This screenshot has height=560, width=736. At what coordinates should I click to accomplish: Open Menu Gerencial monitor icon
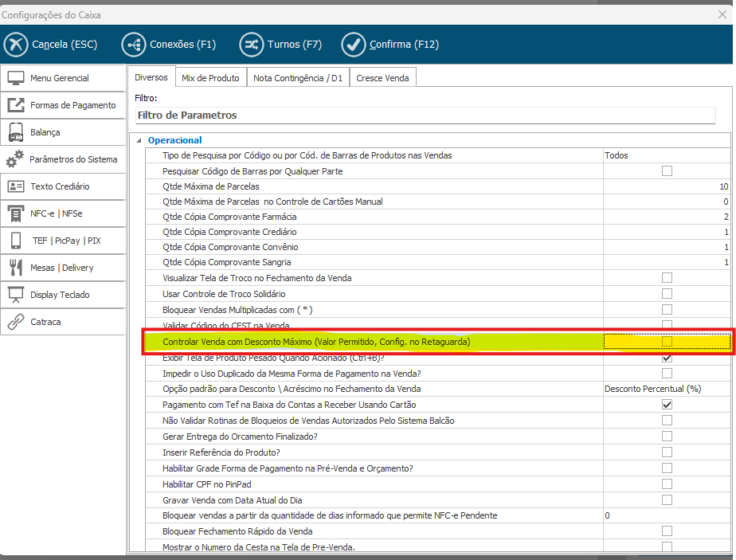click(x=16, y=78)
